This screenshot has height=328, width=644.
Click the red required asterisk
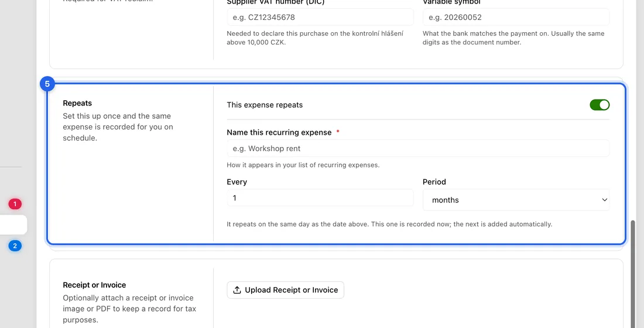click(338, 132)
